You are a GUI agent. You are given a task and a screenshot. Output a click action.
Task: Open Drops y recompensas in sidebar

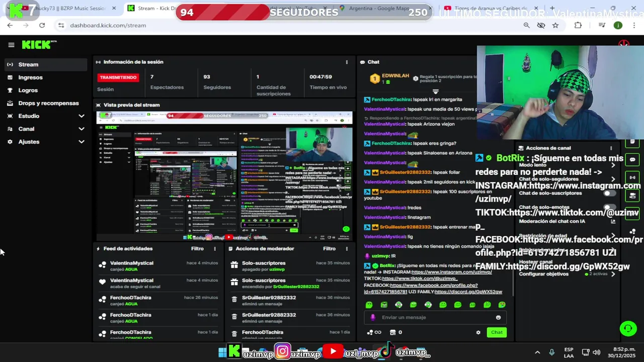click(x=46, y=103)
